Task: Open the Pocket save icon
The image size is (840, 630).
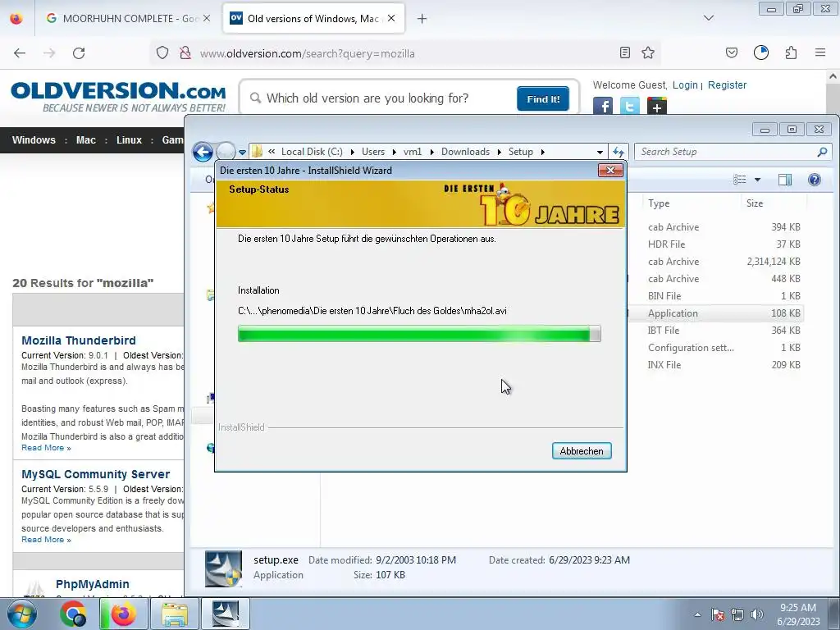Action: tap(731, 52)
